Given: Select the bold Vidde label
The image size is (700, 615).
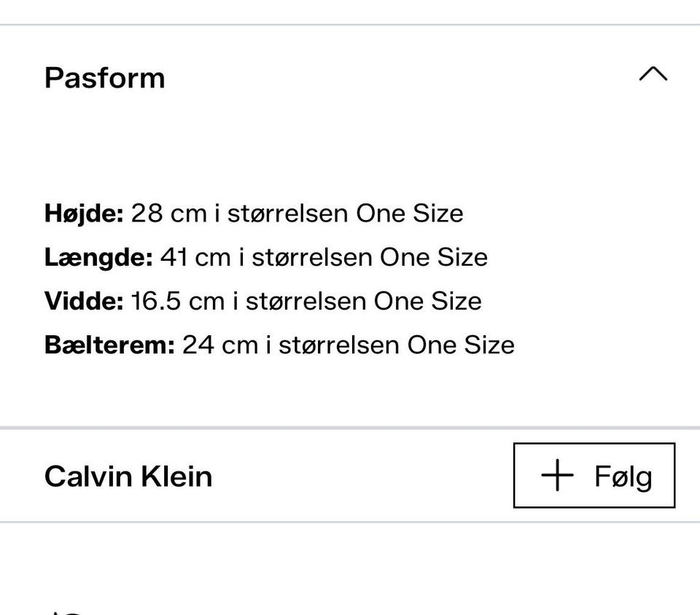Looking at the screenshot, I should click(x=84, y=301).
